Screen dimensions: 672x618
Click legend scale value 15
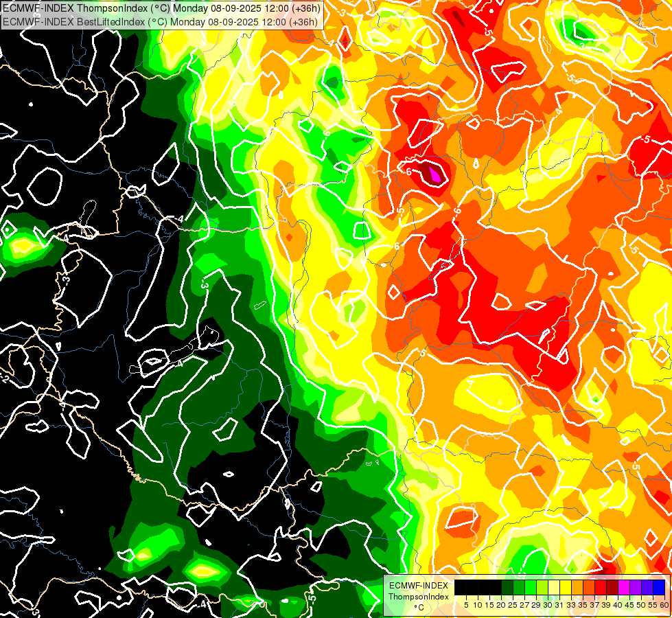489,605
